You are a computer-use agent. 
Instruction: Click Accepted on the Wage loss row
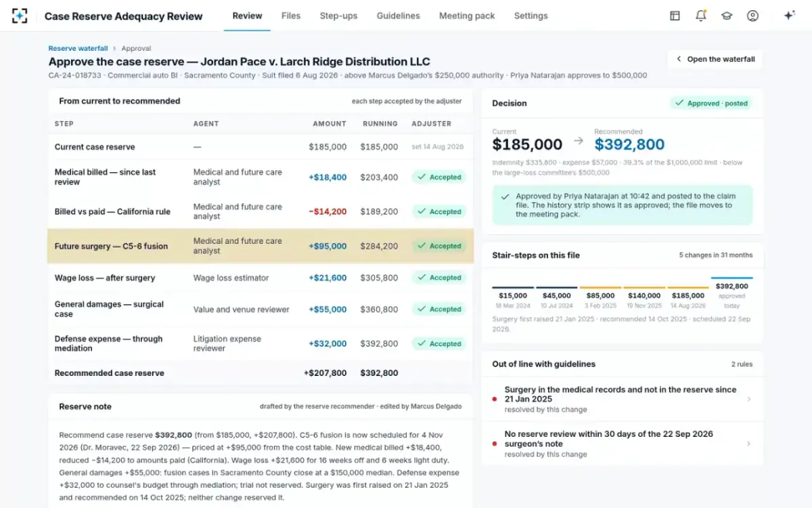[439, 278]
